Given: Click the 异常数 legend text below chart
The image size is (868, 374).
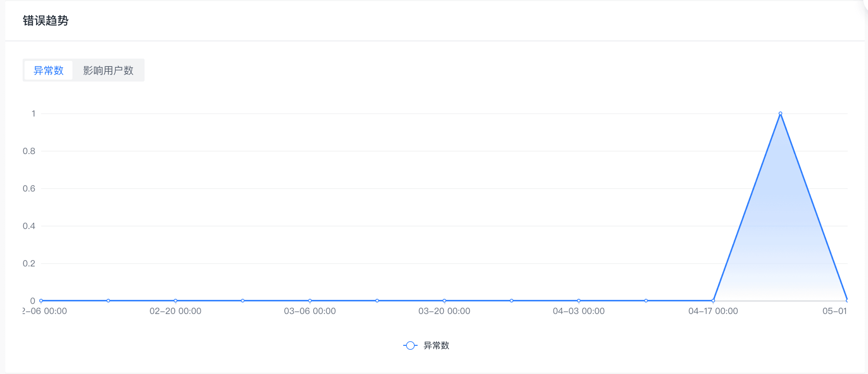Looking at the screenshot, I should coord(436,346).
